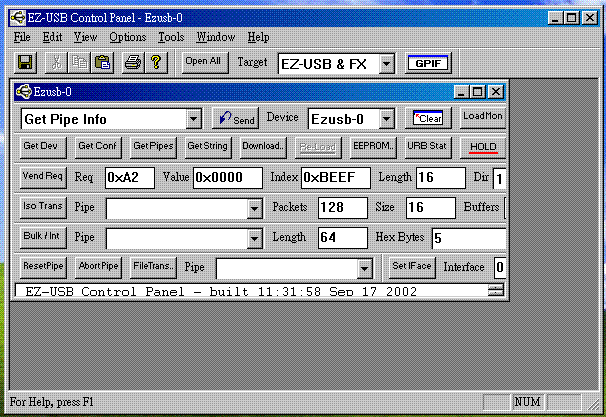Toggle the HOLD button
This screenshot has height=417, width=606.
click(483, 147)
